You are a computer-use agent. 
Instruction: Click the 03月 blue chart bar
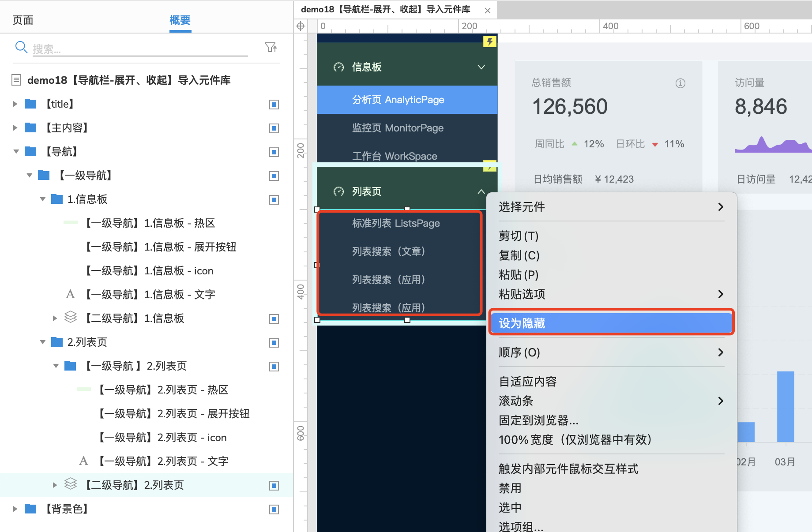pyautogui.click(x=786, y=407)
